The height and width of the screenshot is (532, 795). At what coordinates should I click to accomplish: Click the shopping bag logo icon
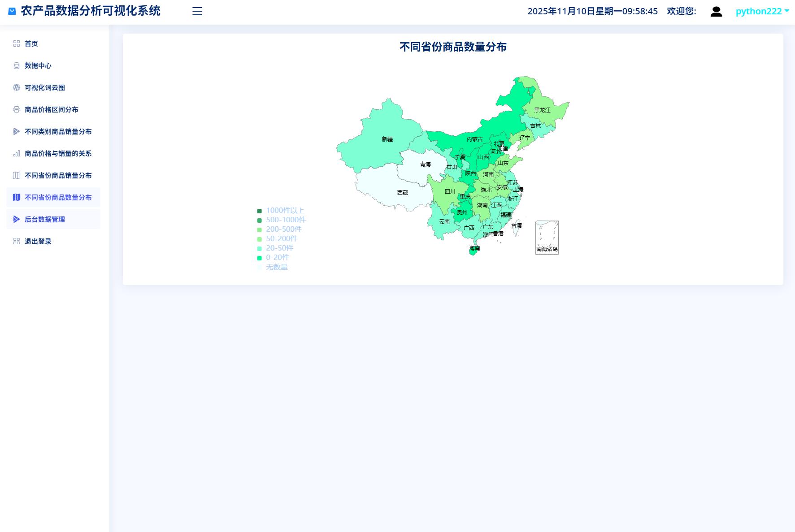[12, 11]
